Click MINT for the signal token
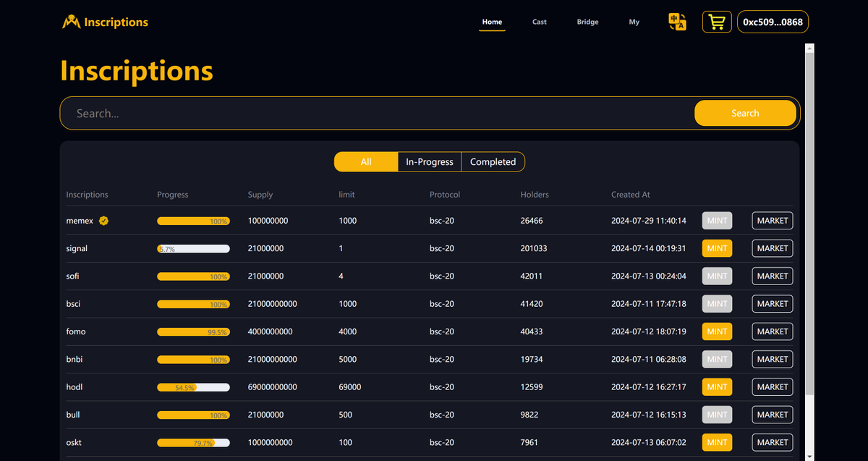The width and height of the screenshot is (868, 461). coord(716,248)
